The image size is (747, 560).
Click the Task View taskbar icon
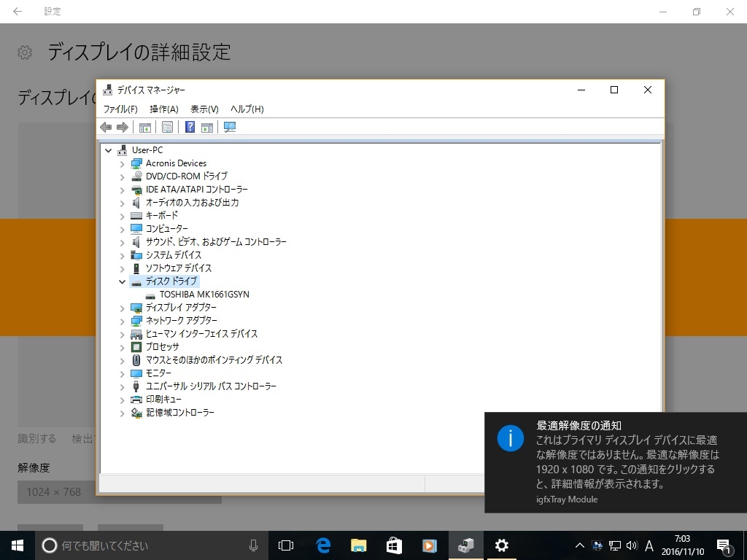point(286,545)
